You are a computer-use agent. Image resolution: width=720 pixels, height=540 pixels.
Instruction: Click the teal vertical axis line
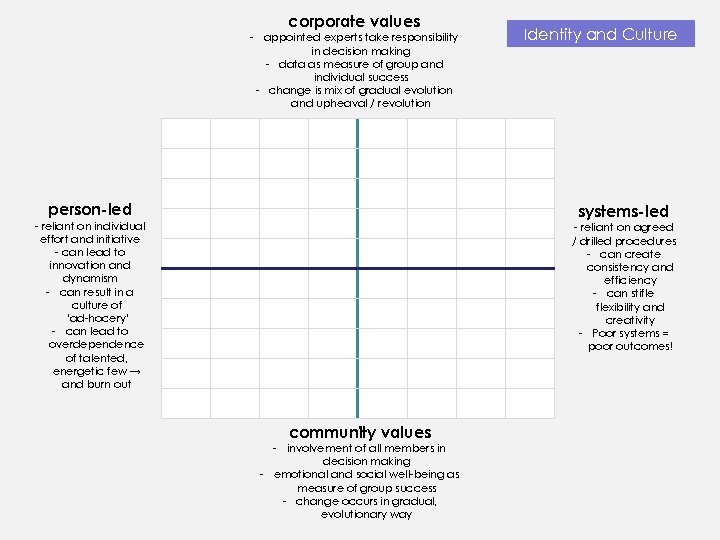tap(357, 330)
